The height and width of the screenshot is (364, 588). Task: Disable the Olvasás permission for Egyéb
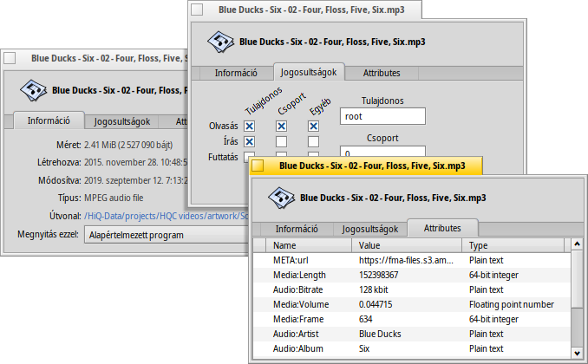[x=313, y=126]
